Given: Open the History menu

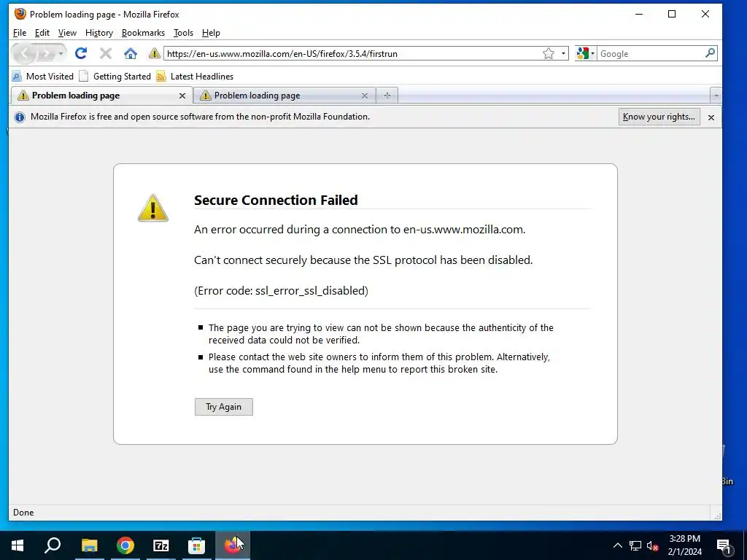Looking at the screenshot, I should (x=99, y=33).
